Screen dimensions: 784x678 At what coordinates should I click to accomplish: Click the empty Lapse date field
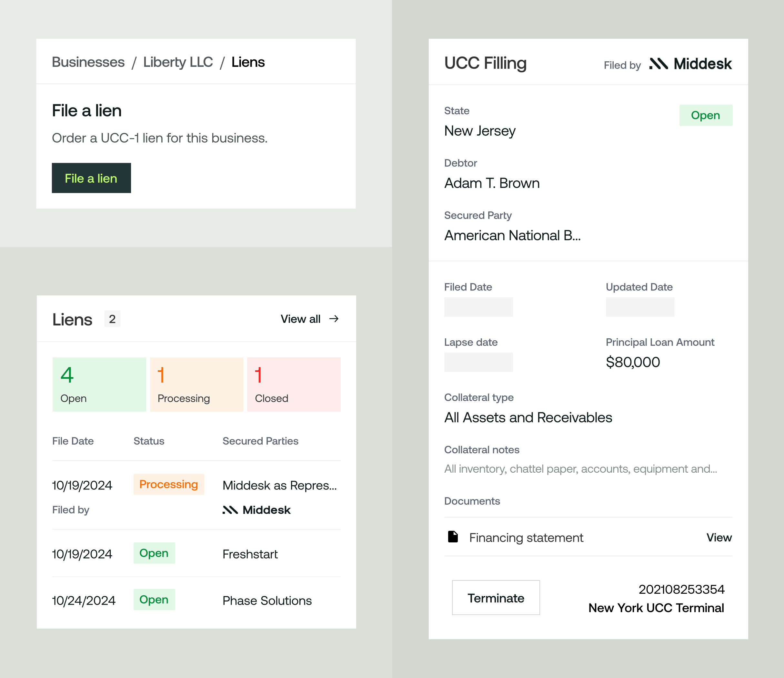tap(479, 362)
